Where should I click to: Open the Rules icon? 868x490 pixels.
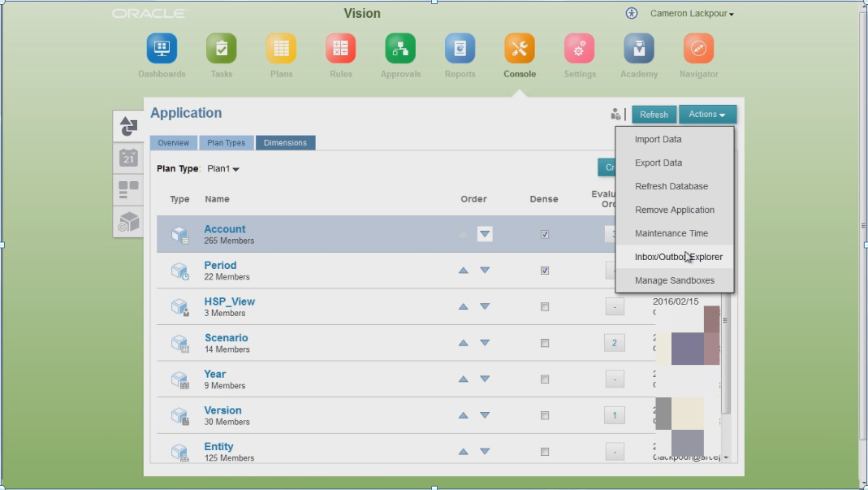tap(340, 48)
